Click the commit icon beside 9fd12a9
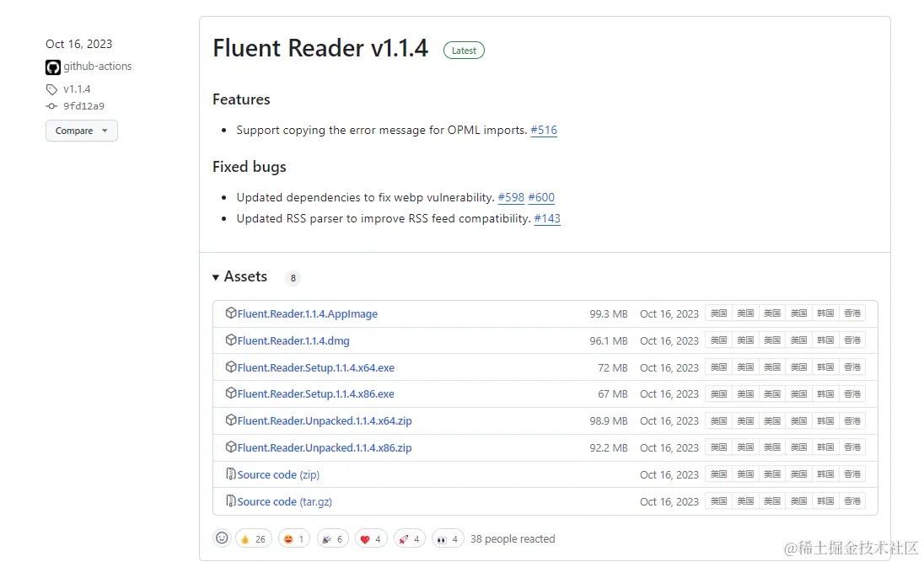 pyautogui.click(x=52, y=106)
